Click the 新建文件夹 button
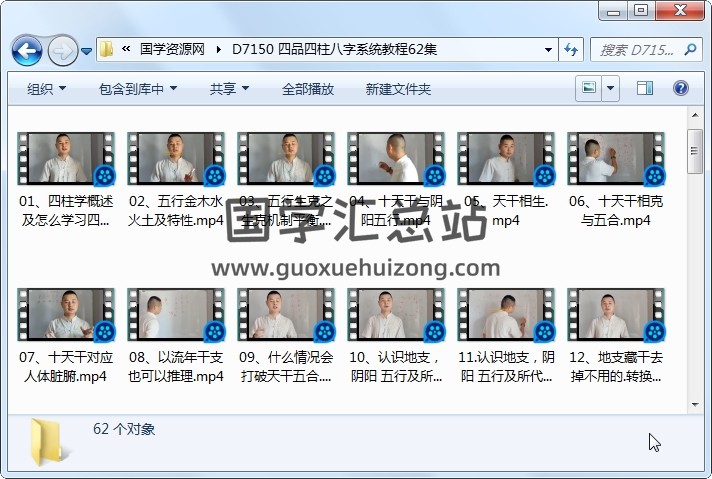 [x=398, y=89]
